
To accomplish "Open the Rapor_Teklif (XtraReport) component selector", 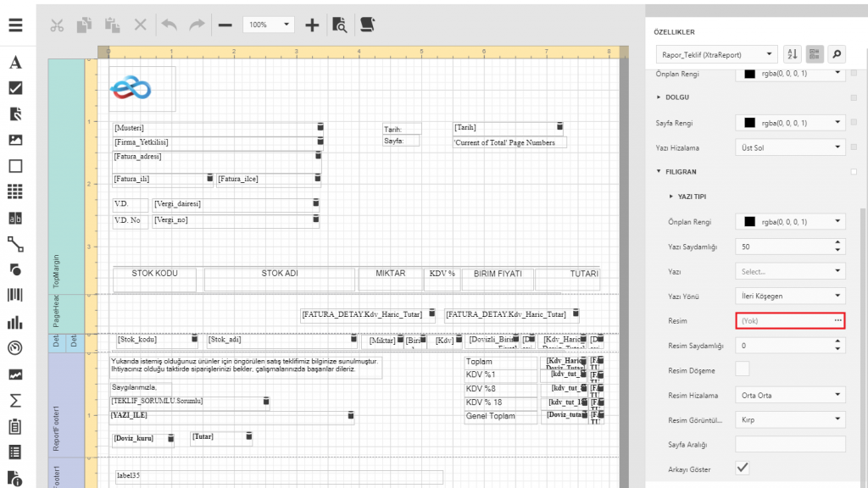I will tap(715, 54).
